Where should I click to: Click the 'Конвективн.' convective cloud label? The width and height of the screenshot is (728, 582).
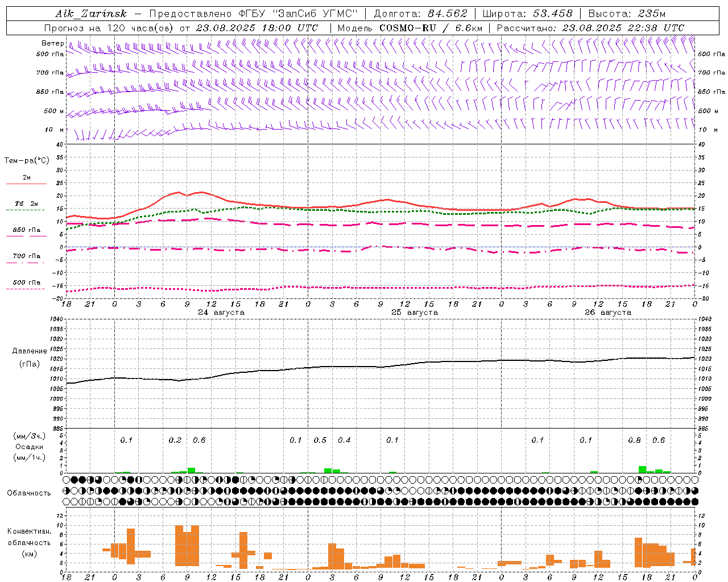[30, 531]
